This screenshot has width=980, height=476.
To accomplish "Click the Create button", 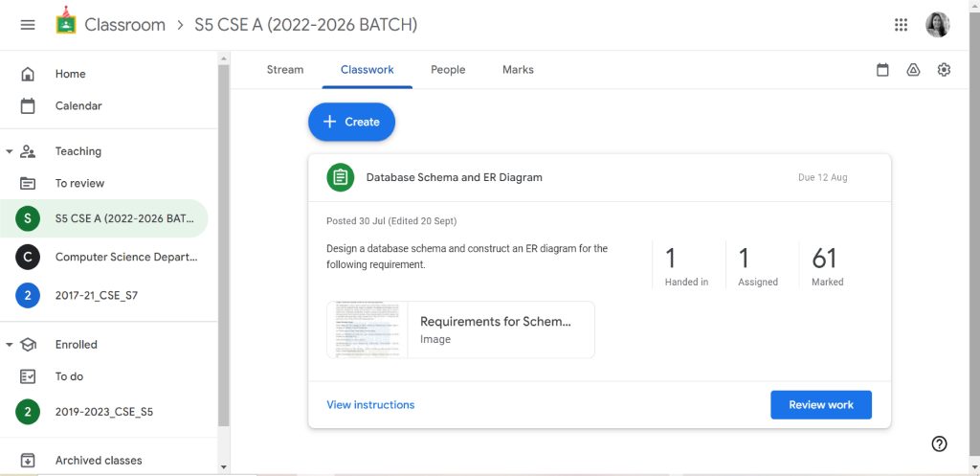I will (351, 122).
